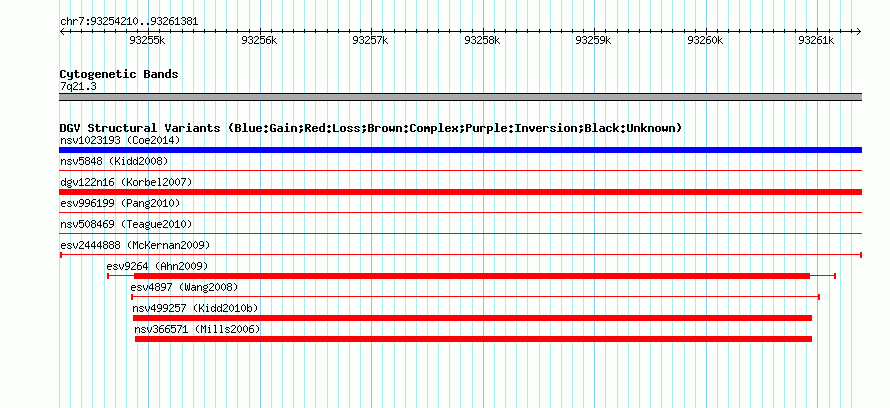Click the 93257k ruler position label

370,40
